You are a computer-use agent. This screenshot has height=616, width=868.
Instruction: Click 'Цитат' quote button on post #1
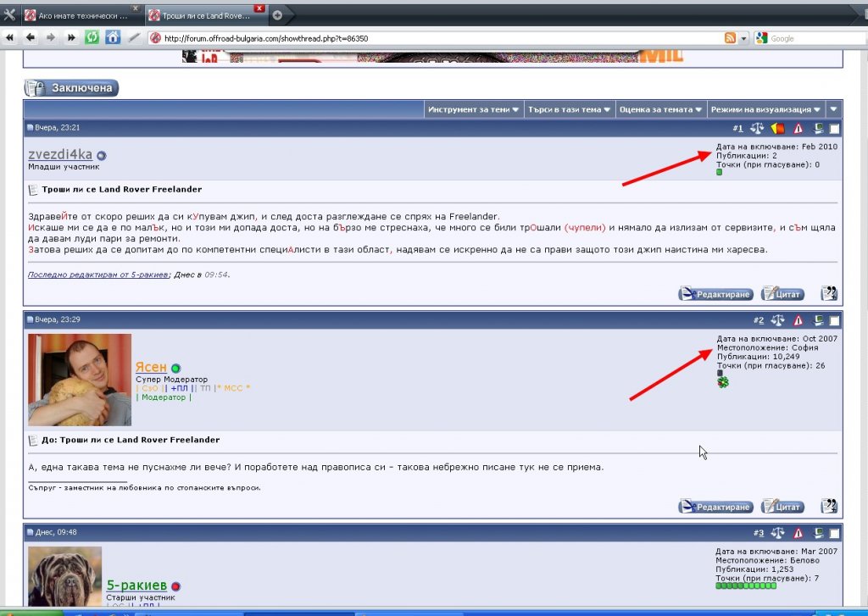tap(782, 294)
